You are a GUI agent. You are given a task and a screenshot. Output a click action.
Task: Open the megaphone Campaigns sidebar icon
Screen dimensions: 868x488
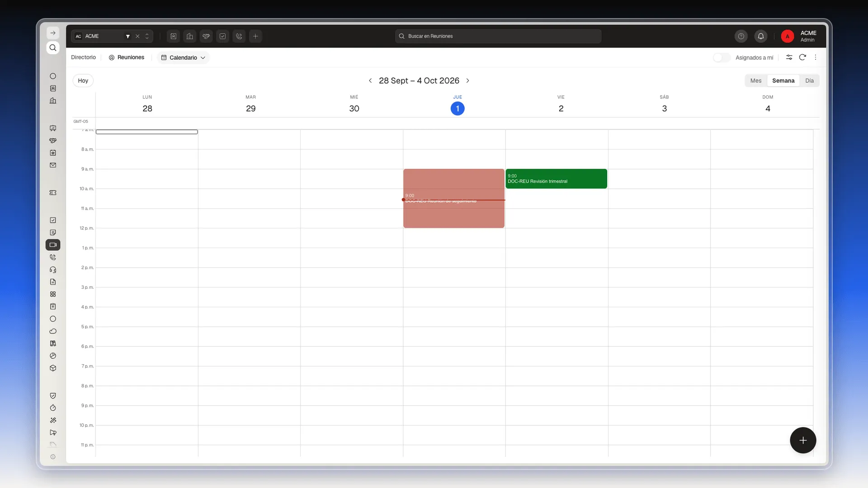53,432
